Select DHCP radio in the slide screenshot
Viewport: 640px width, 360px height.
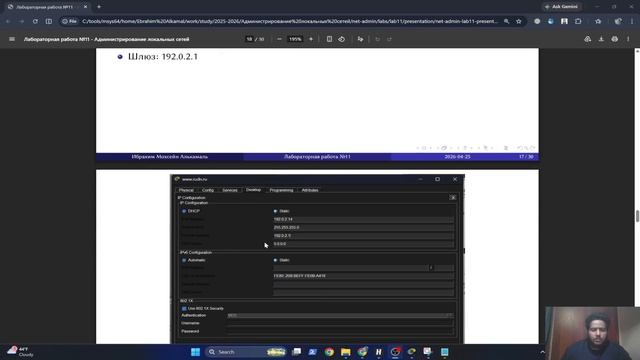pyautogui.click(x=184, y=211)
